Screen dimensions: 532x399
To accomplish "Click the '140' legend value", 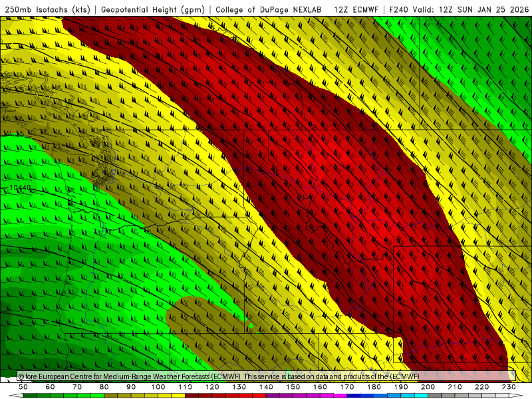I will pyautogui.click(x=266, y=387).
